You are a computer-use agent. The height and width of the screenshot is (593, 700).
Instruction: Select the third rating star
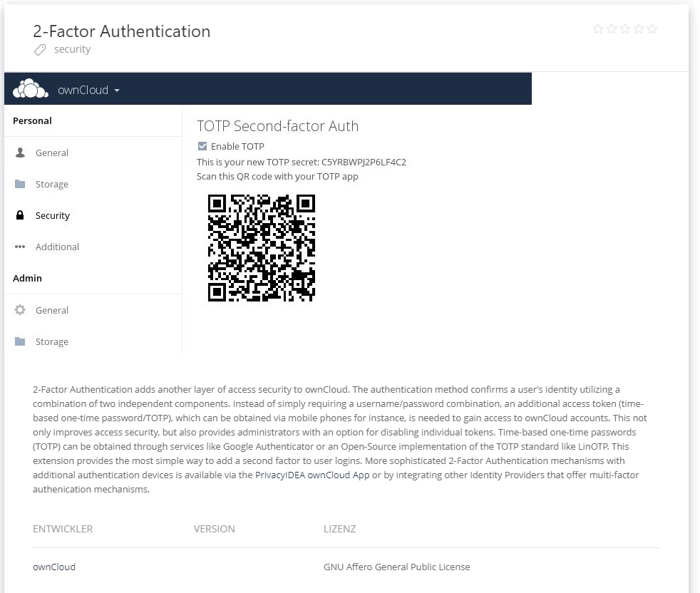point(624,29)
